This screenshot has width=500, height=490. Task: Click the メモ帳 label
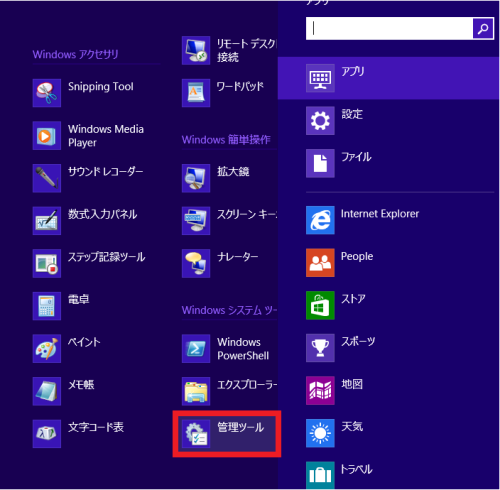pyautogui.click(x=81, y=385)
